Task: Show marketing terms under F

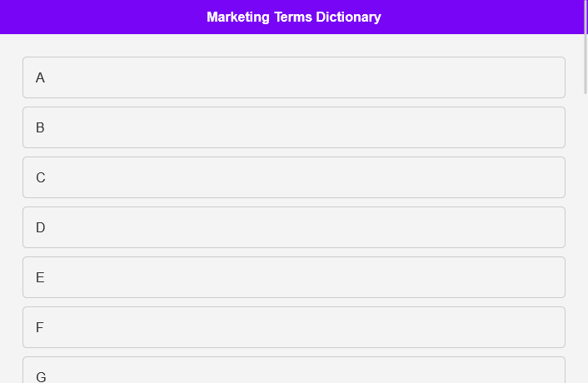Action: tap(293, 327)
